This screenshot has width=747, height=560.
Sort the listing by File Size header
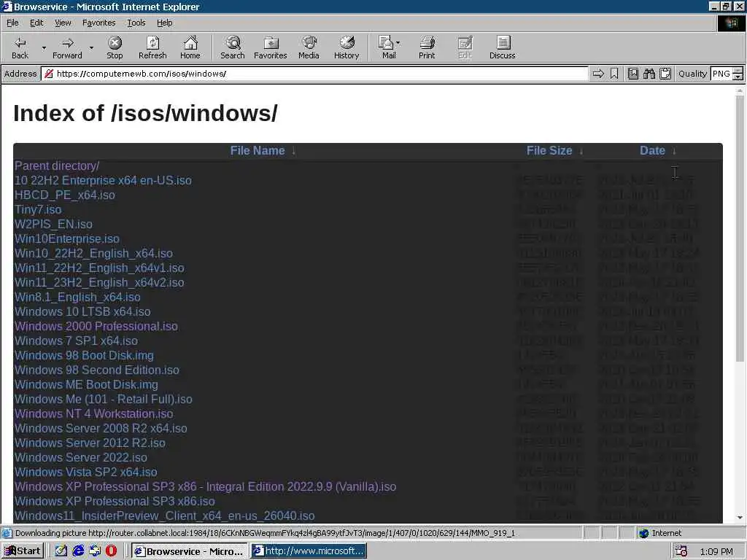pyautogui.click(x=549, y=150)
